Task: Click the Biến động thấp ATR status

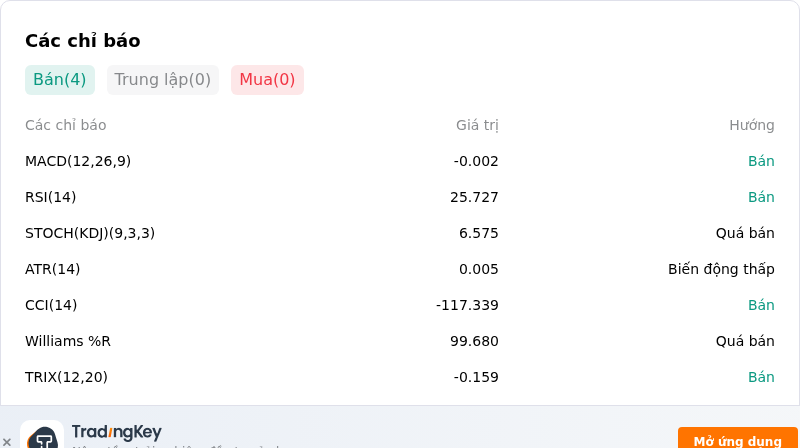Action: [x=721, y=269]
